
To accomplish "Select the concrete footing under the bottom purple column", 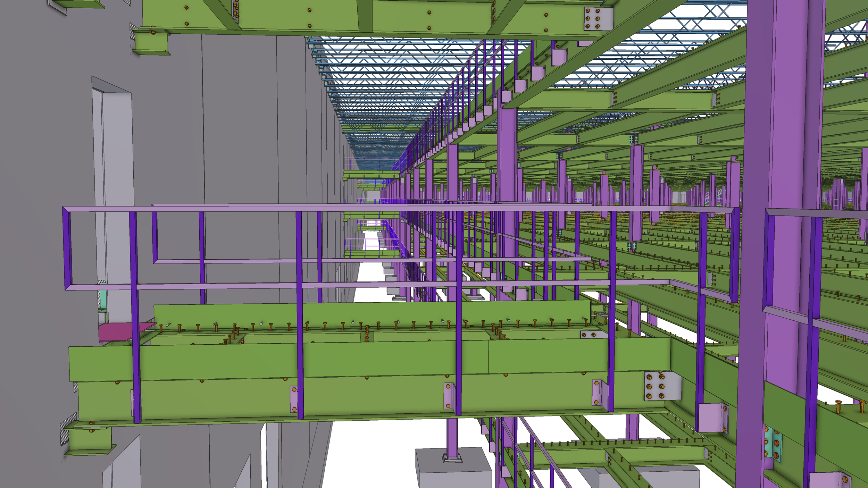I will (x=453, y=468).
